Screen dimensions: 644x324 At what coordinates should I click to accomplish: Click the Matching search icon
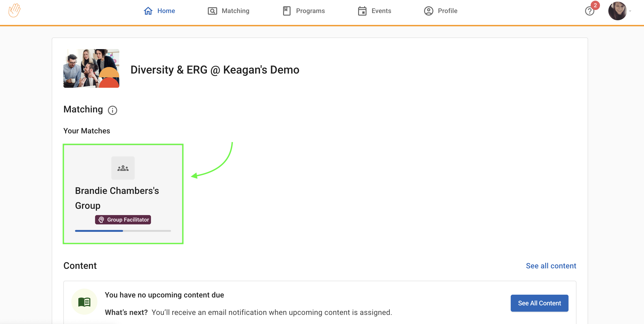212,11
